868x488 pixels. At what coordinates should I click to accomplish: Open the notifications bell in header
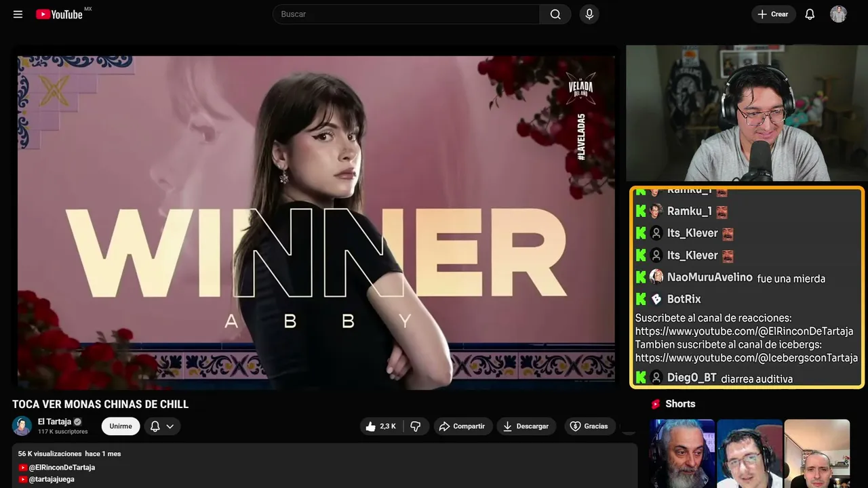tap(810, 14)
